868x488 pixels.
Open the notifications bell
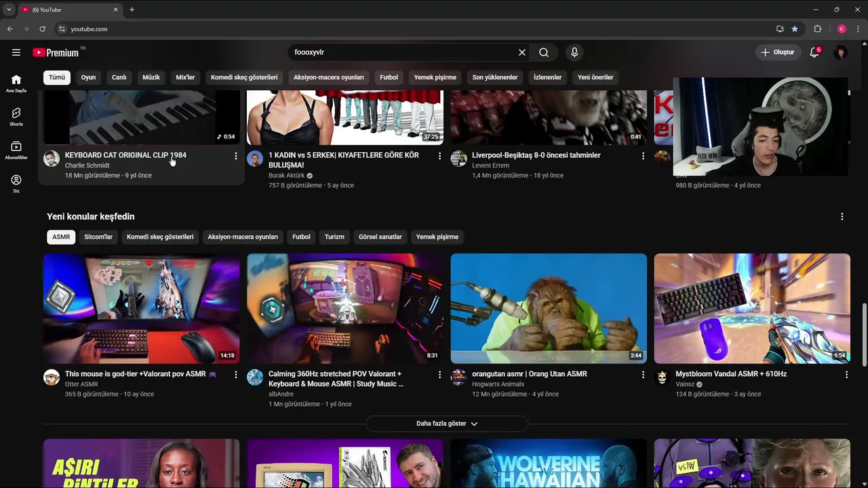(x=814, y=52)
